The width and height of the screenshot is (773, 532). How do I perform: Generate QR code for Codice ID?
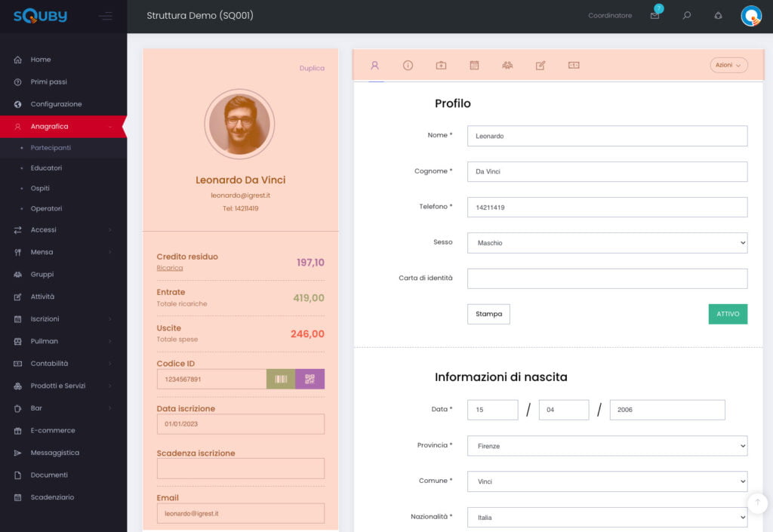point(310,379)
